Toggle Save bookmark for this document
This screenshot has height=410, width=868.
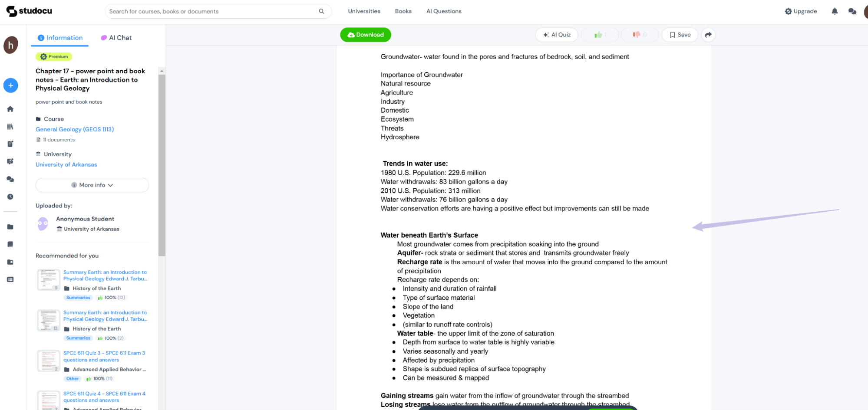(x=680, y=35)
